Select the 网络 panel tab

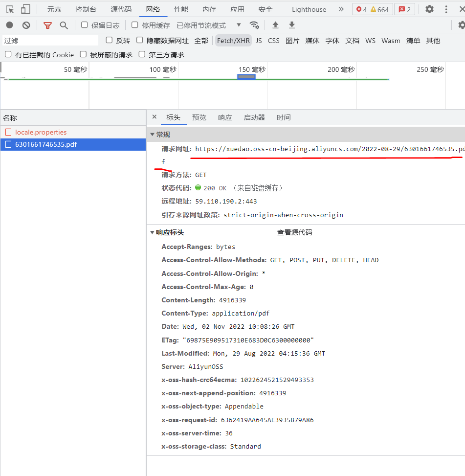pyautogui.click(x=153, y=9)
